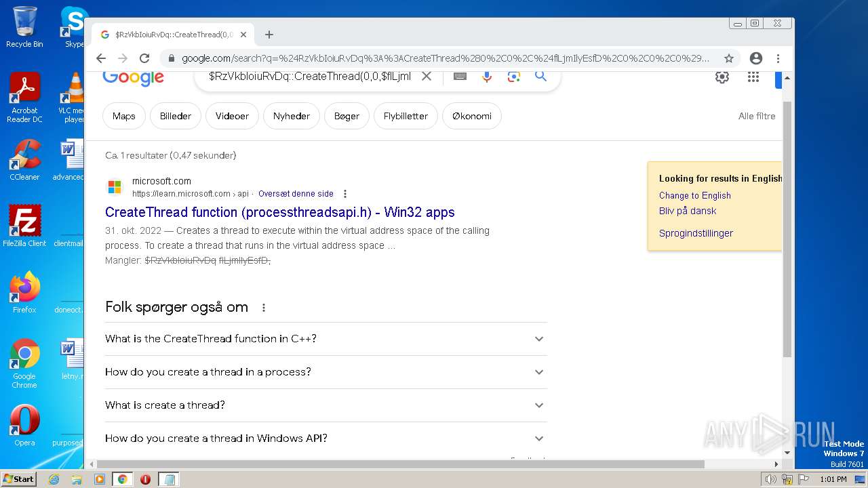The height and width of the screenshot is (488, 868).
Task: Click the volume icon in system tray
Action: click(770, 479)
